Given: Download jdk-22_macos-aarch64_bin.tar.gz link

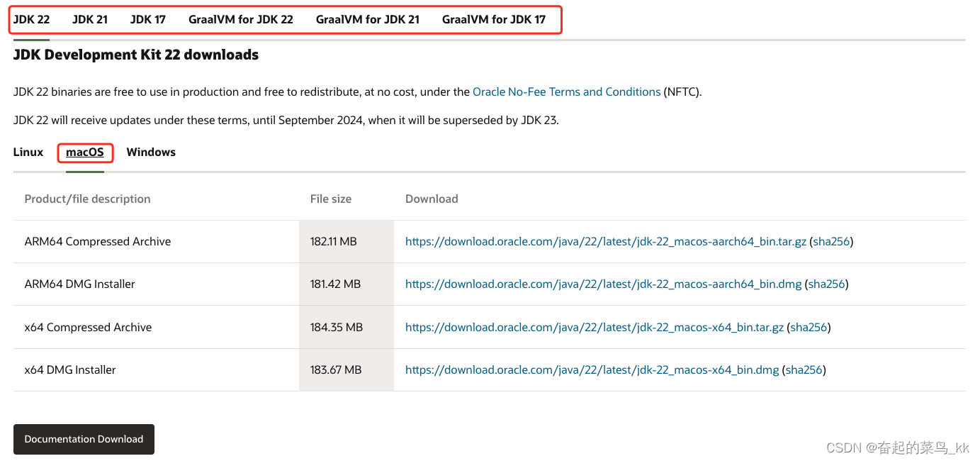Looking at the screenshot, I should [x=606, y=241].
